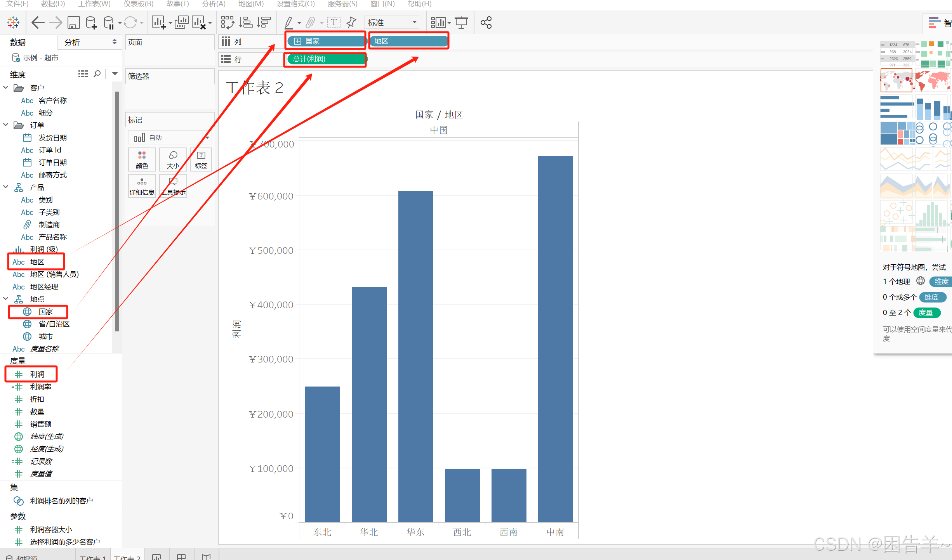This screenshot has width=952, height=560.
Task: Switch to the Analysis pane tab
Action: [x=72, y=42]
